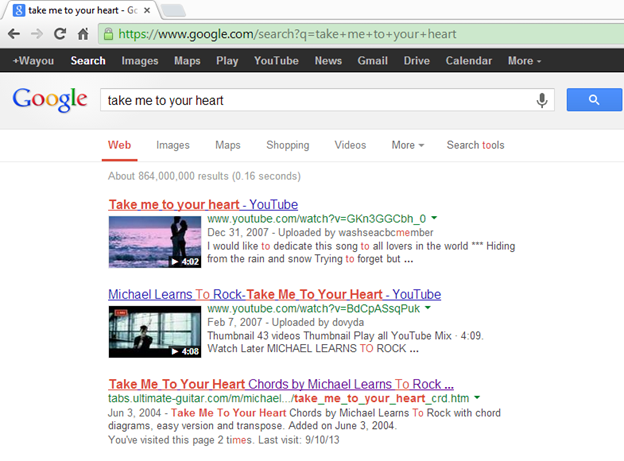The height and width of the screenshot is (461, 624).
Task: Expand arrow next to ultimate-guitar URL
Action: tap(477, 398)
